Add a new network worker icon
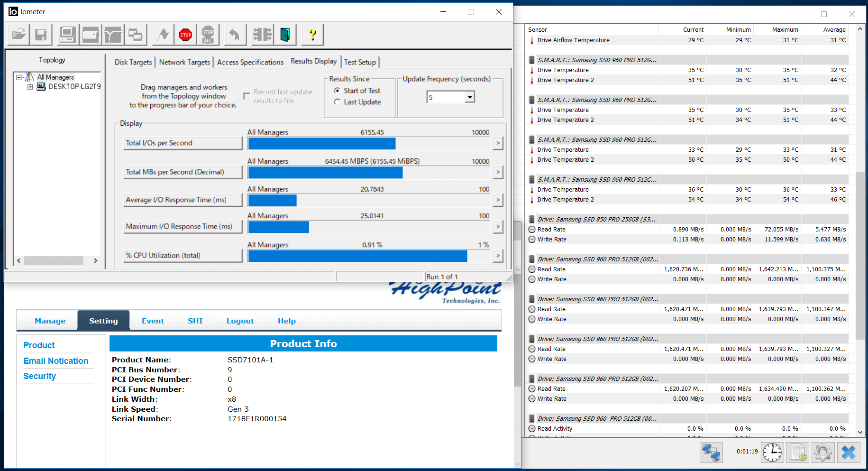This screenshot has height=471, width=868. pos(113,35)
